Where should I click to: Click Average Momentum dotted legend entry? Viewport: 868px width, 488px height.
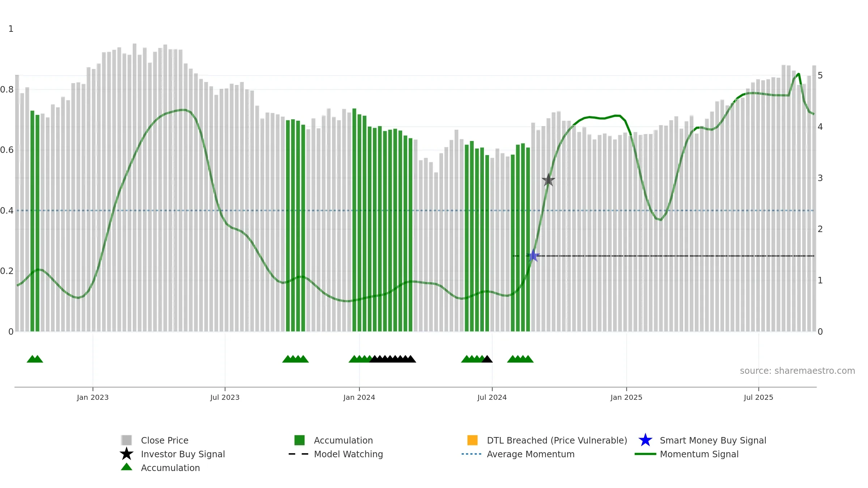(x=518, y=454)
